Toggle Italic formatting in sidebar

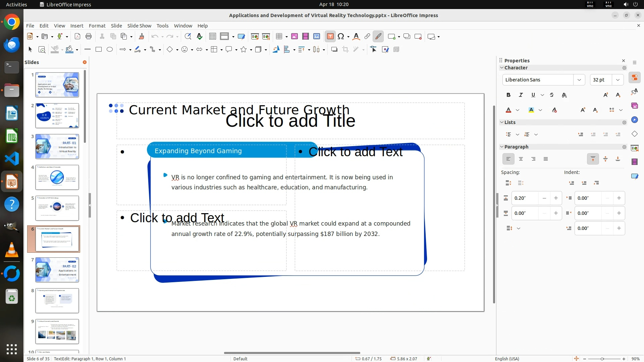(521, 95)
